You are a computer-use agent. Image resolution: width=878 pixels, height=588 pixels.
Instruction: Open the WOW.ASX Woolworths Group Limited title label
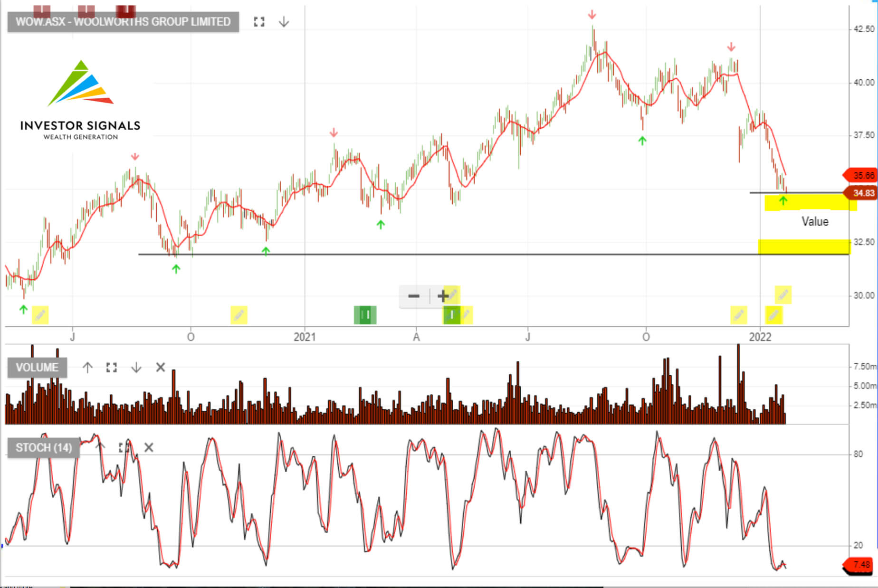(x=123, y=22)
